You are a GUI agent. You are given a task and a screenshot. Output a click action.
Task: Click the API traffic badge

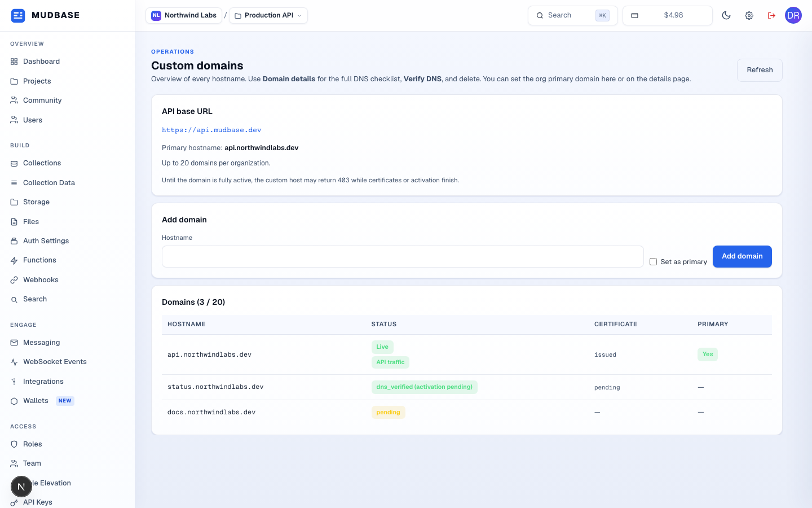(390, 362)
